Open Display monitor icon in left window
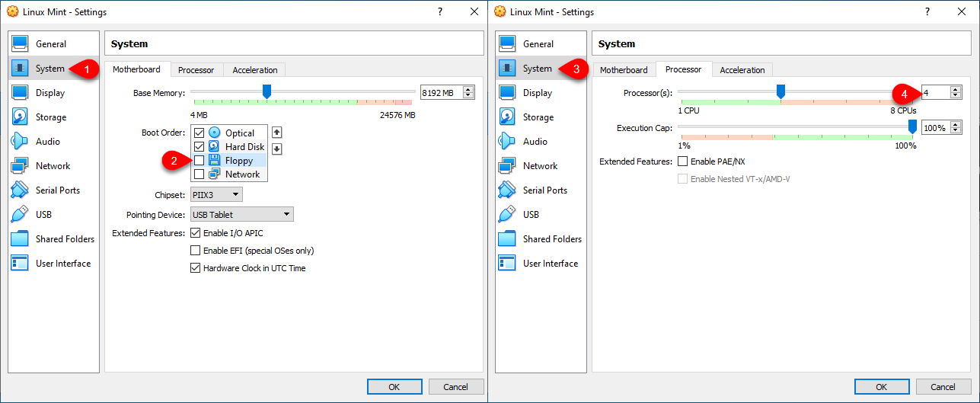Viewport: 980px width, 403px height. pyautogui.click(x=21, y=93)
